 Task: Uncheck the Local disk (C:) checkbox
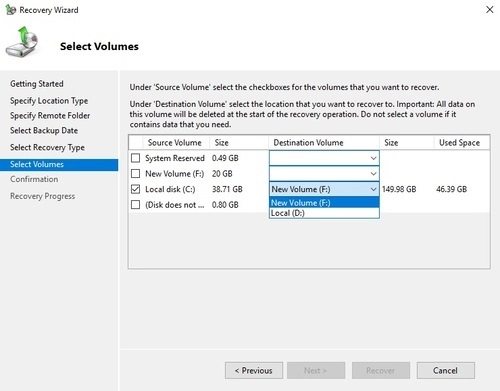tap(135, 189)
